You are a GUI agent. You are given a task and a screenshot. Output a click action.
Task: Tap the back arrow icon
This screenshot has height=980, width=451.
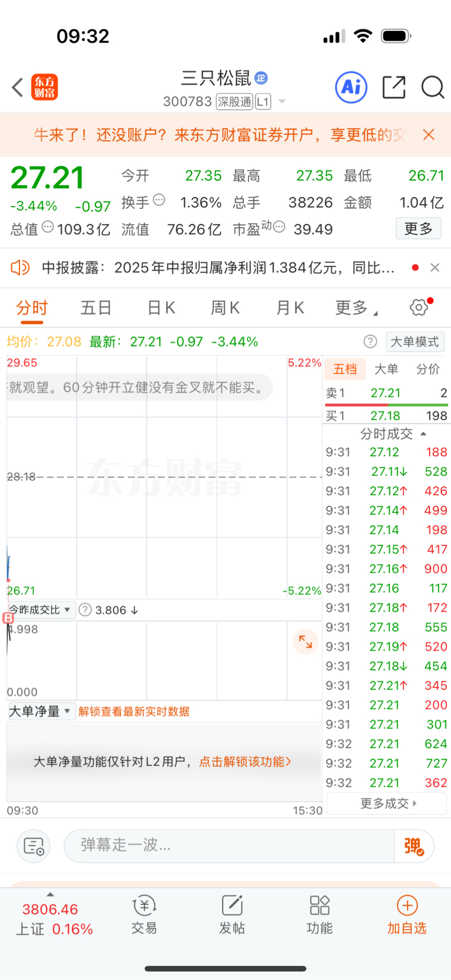click(18, 87)
